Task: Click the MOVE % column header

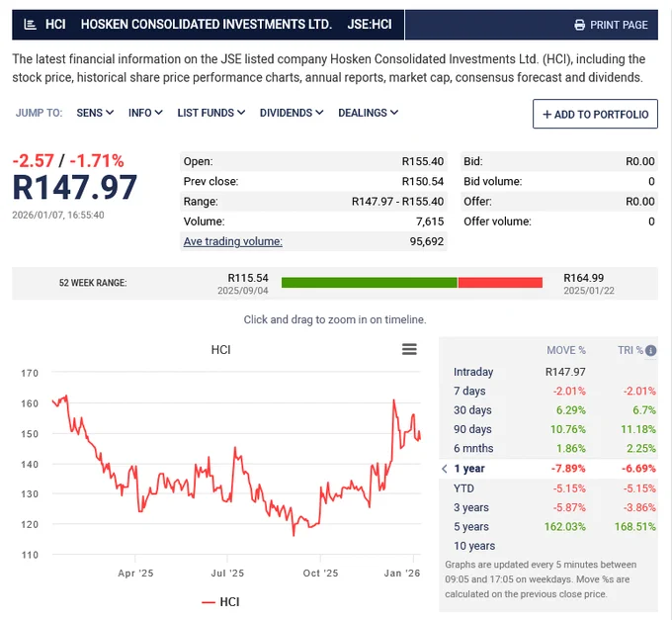Action: coord(566,350)
